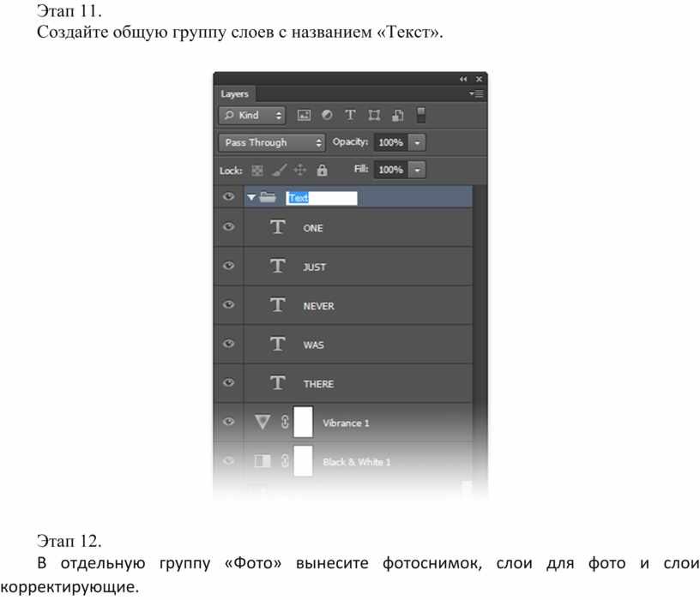700x600 pixels.
Task: Click the Opacity 100% value field
Action: point(391,143)
